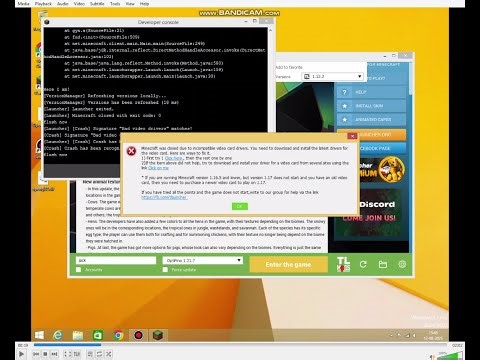The width and height of the screenshot is (480, 360).
Task: Show VLC extended settings
Action: (77, 354)
